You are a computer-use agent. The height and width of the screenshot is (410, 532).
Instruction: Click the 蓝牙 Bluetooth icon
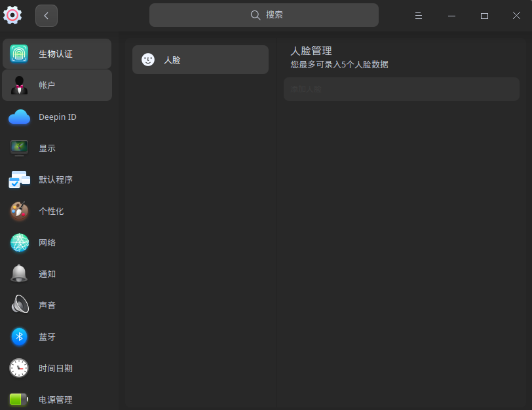(20, 337)
